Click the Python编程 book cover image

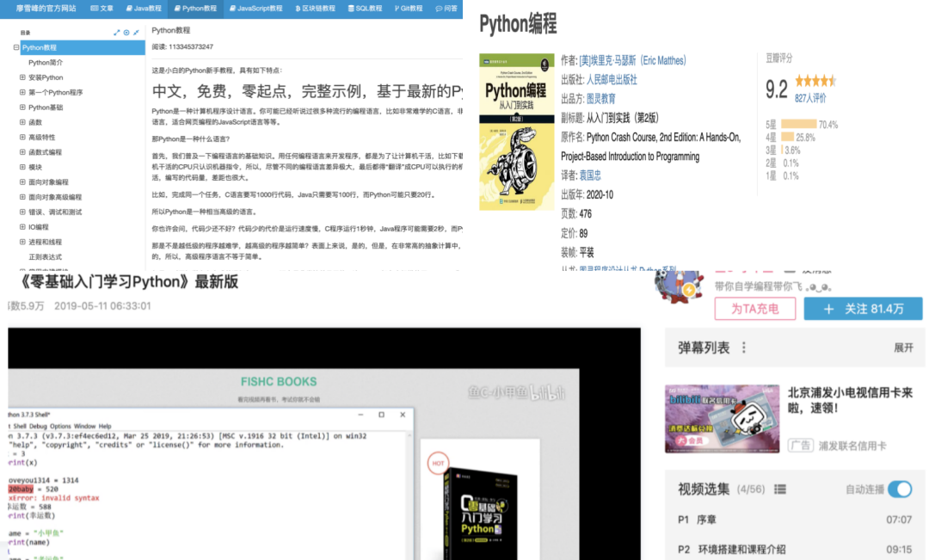517,132
